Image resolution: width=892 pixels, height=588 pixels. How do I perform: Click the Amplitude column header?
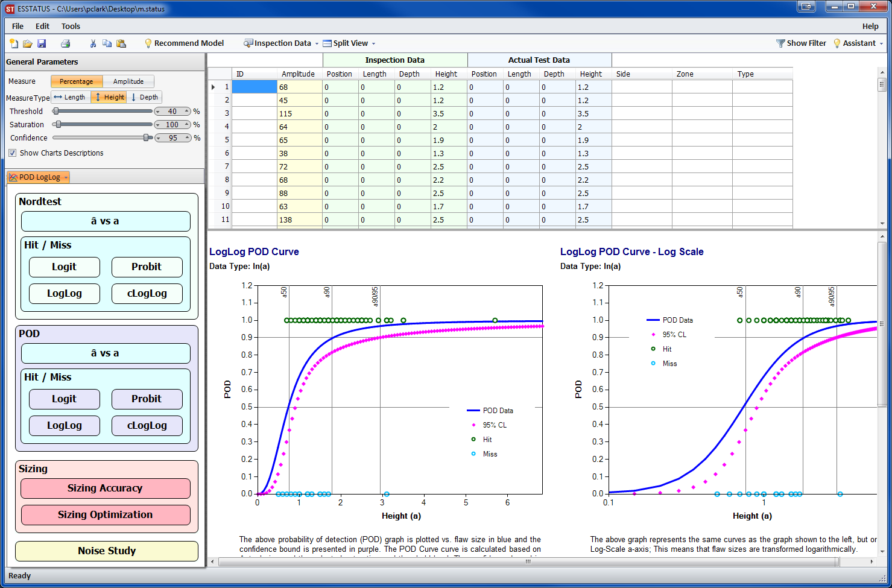298,74
